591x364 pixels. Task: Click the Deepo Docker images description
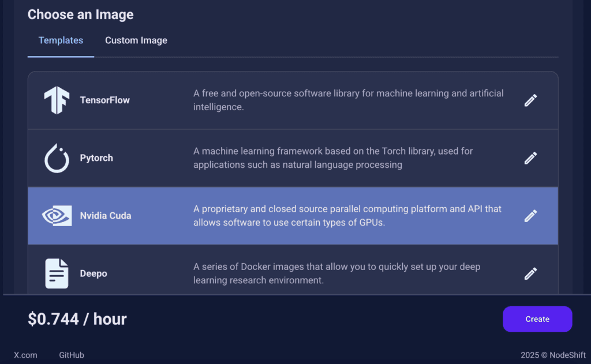coord(337,273)
